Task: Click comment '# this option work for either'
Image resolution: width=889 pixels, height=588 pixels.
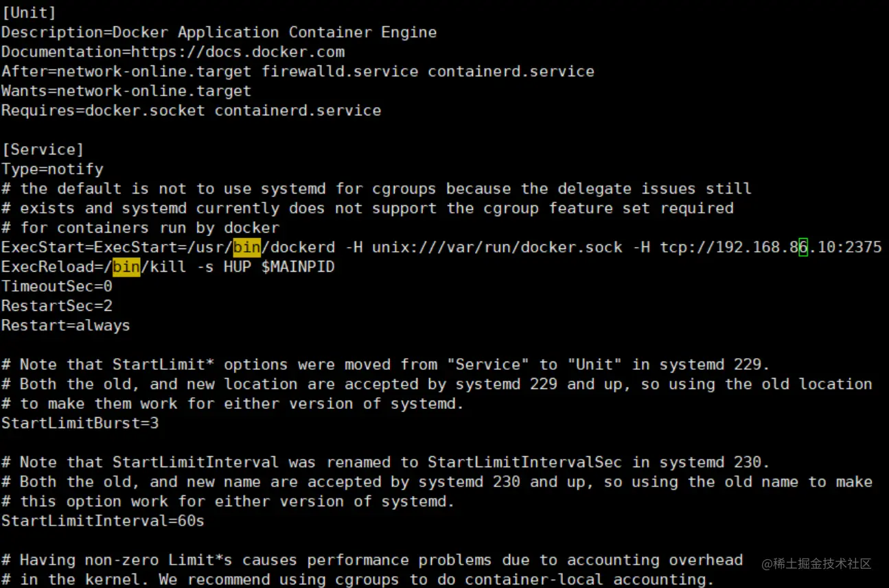Action: [228, 501]
